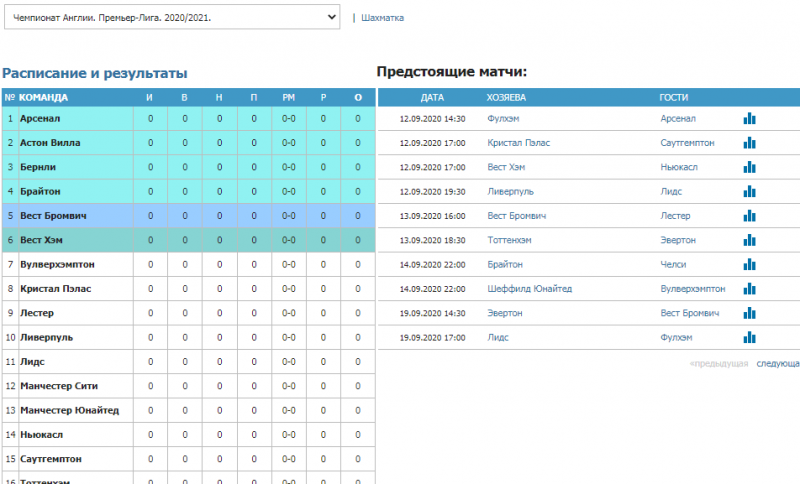Select Арсенал in the standings table
Screen dimensions: 800x484
tap(40, 119)
